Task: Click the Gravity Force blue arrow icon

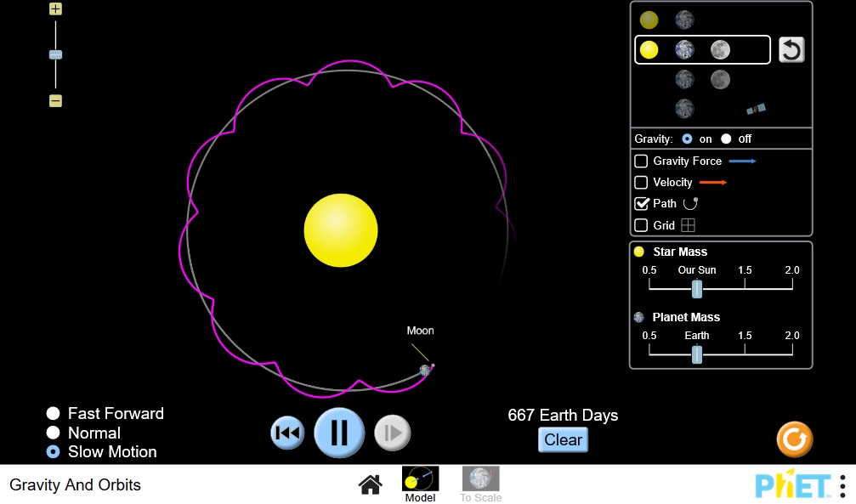Action: pos(742,161)
